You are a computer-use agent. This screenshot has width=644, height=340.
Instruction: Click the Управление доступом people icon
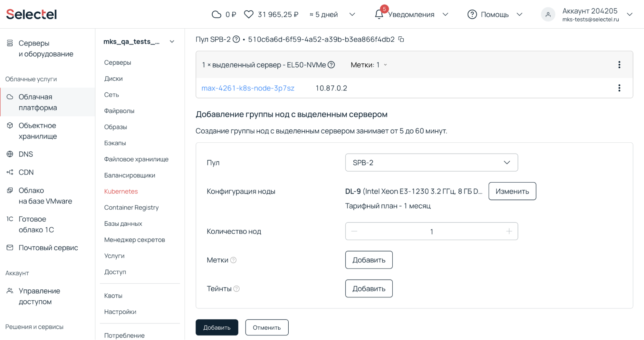click(x=10, y=291)
